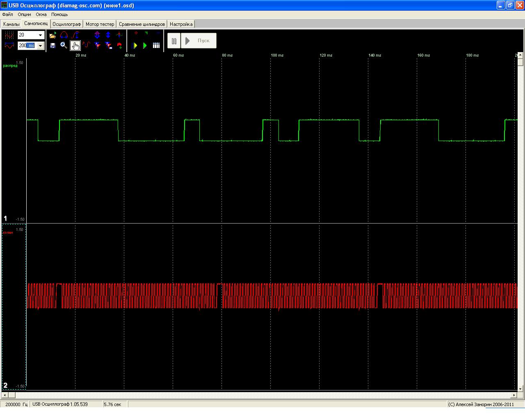Open the Настройка tab
Image resolution: width=525 pixels, height=420 pixels.
click(x=181, y=24)
